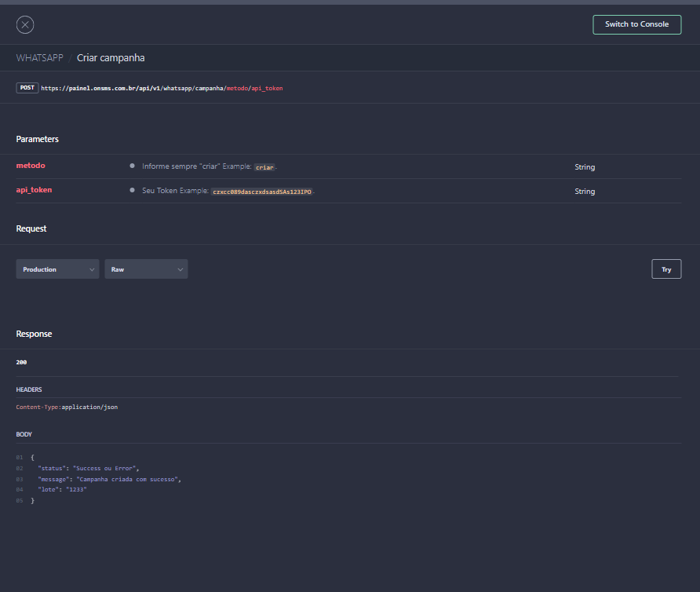Go to the WHATSAPP breadcrumb

(39, 58)
